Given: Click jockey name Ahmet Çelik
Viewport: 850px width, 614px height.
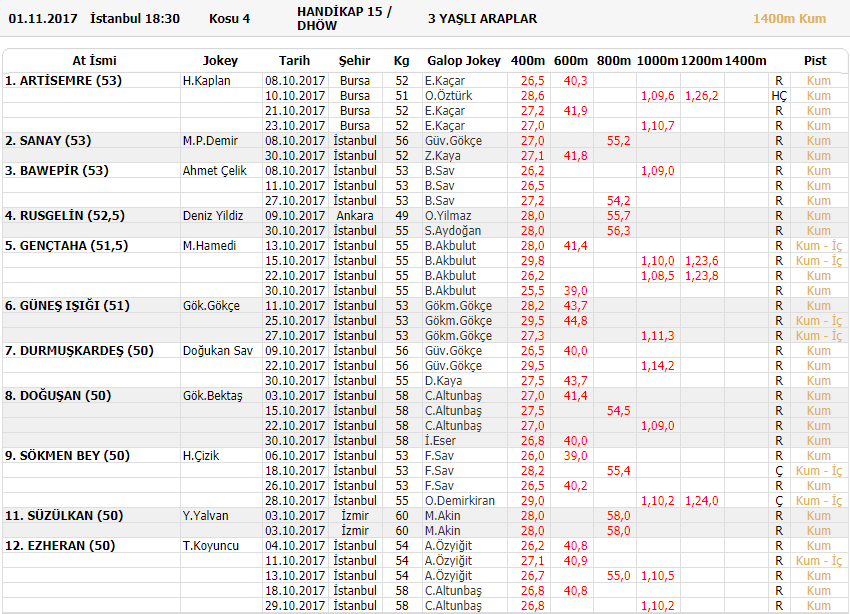Looking at the screenshot, I should tap(215, 171).
